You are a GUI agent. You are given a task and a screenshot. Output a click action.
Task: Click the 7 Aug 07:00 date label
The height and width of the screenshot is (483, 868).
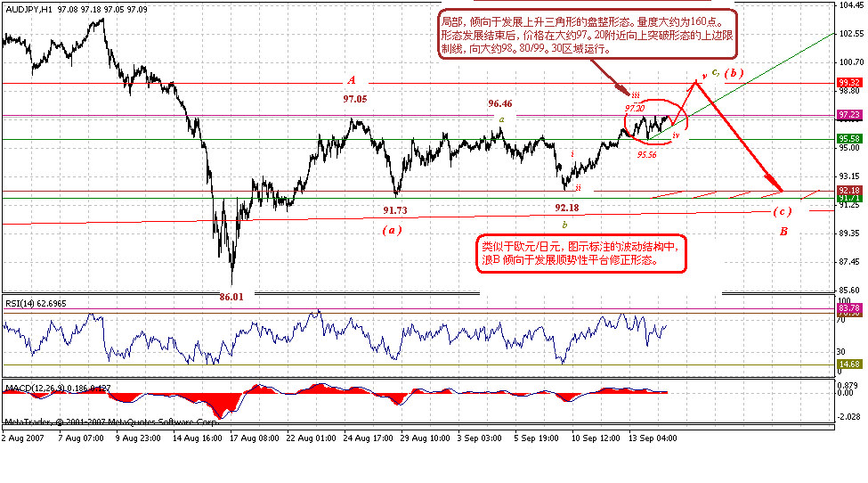81,438
